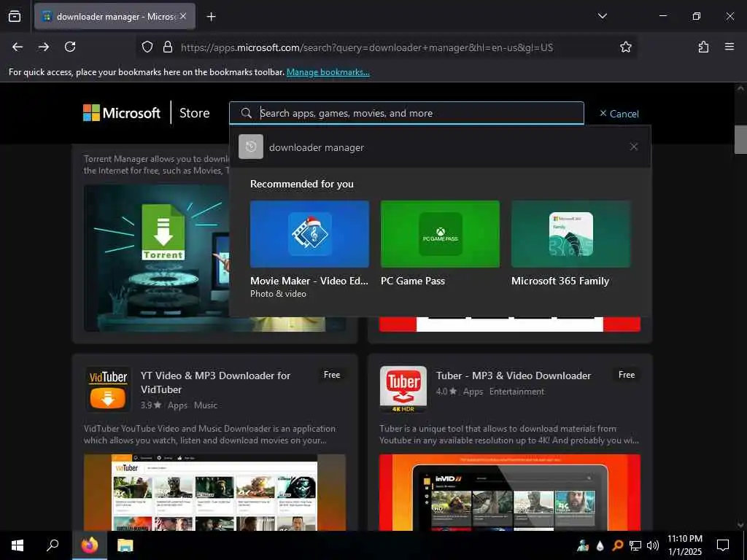Open Tuber - MP3 & Video Downloader title

(x=514, y=376)
